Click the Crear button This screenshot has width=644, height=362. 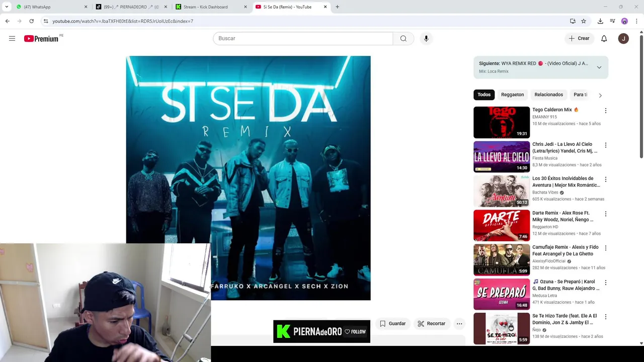pyautogui.click(x=579, y=38)
